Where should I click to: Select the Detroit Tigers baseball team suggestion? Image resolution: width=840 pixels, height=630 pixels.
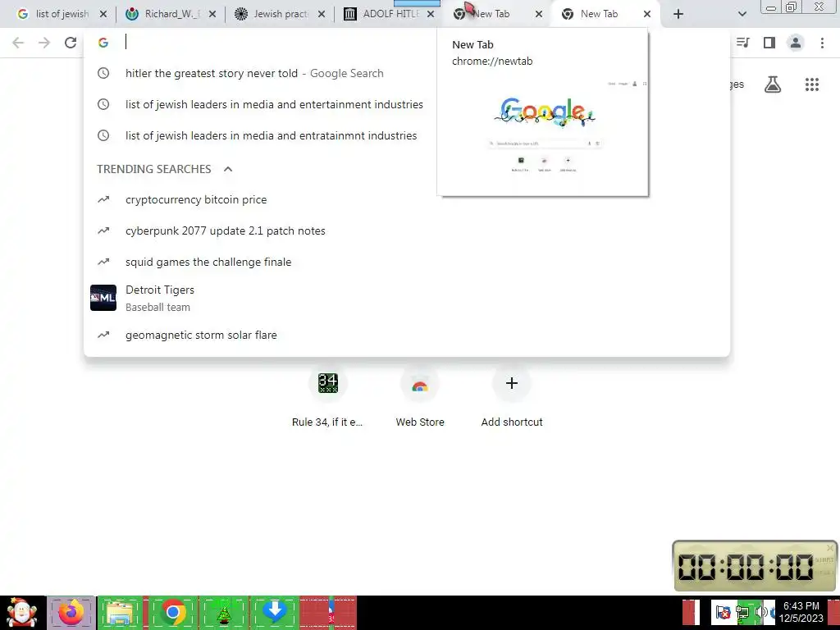click(407, 298)
